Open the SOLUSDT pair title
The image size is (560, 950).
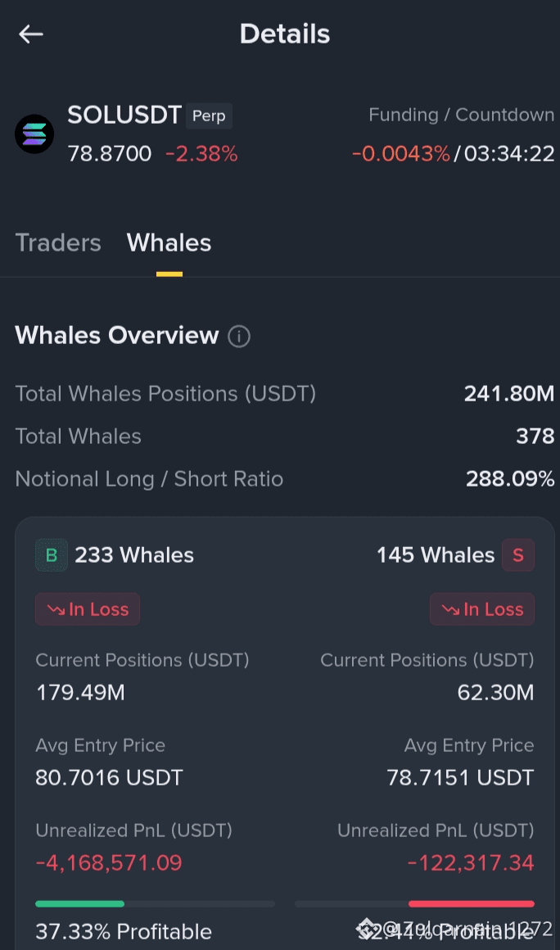coord(124,115)
